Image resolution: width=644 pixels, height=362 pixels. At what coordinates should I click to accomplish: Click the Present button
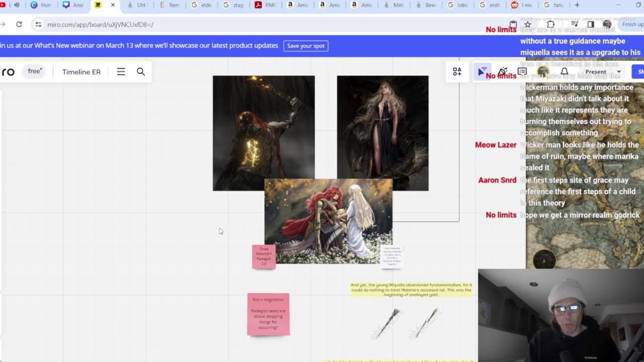coord(596,72)
